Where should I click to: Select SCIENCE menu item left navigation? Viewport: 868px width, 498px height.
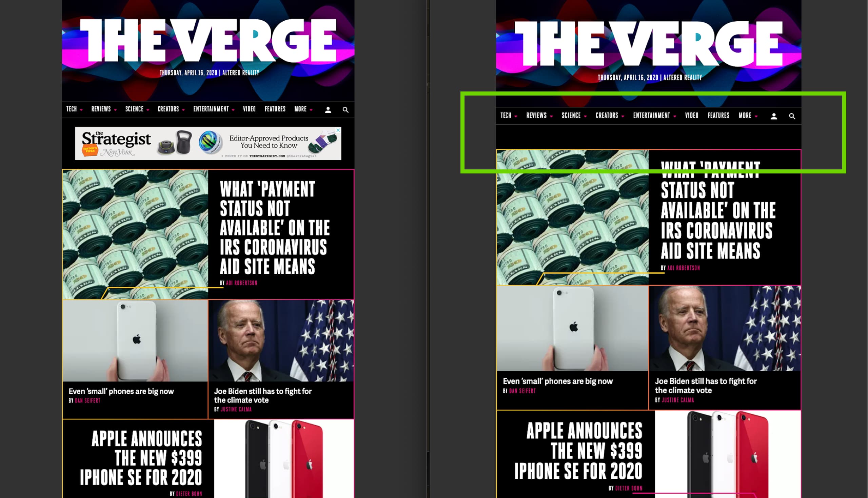(x=134, y=110)
